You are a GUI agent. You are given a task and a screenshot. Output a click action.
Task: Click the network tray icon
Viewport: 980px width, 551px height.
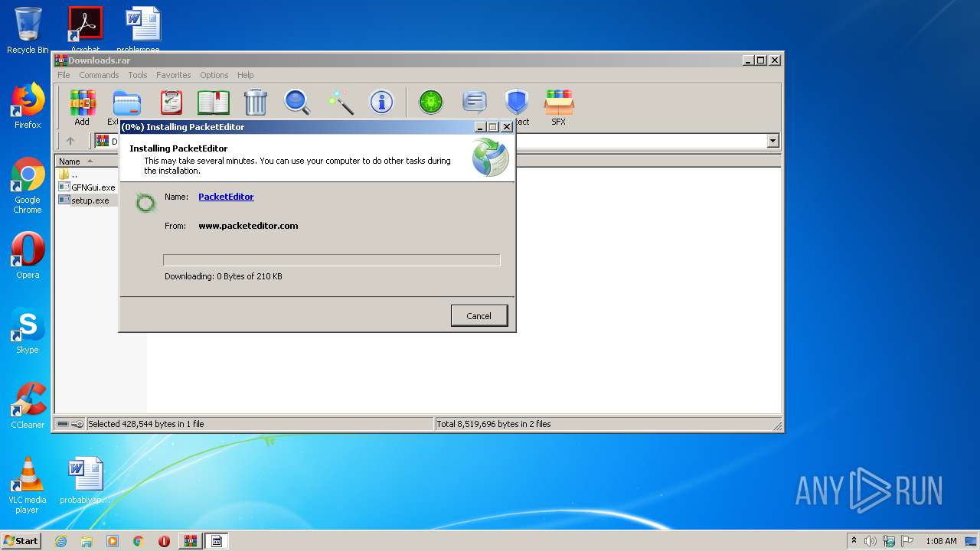[x=889, y=541]
